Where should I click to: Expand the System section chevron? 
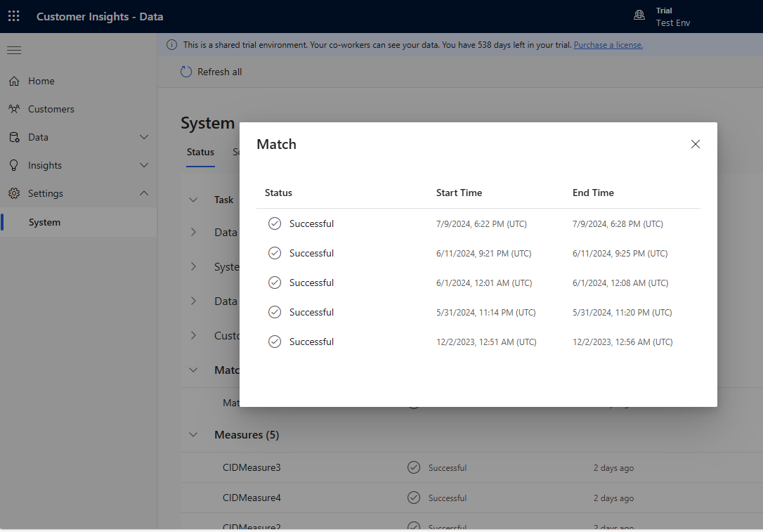pyautogui.click(x=193, y=267)
